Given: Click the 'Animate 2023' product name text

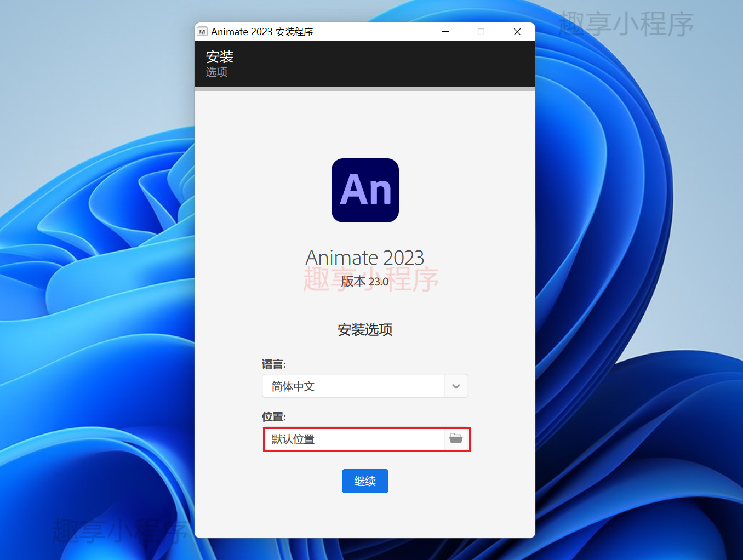Looking at the screenshot, I should 365,258.
